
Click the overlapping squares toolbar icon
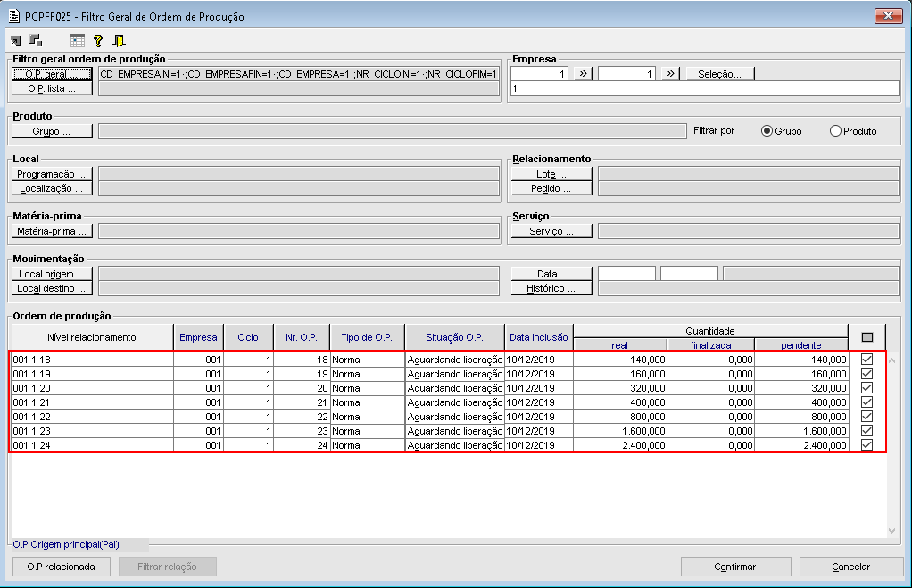[36, 40]
